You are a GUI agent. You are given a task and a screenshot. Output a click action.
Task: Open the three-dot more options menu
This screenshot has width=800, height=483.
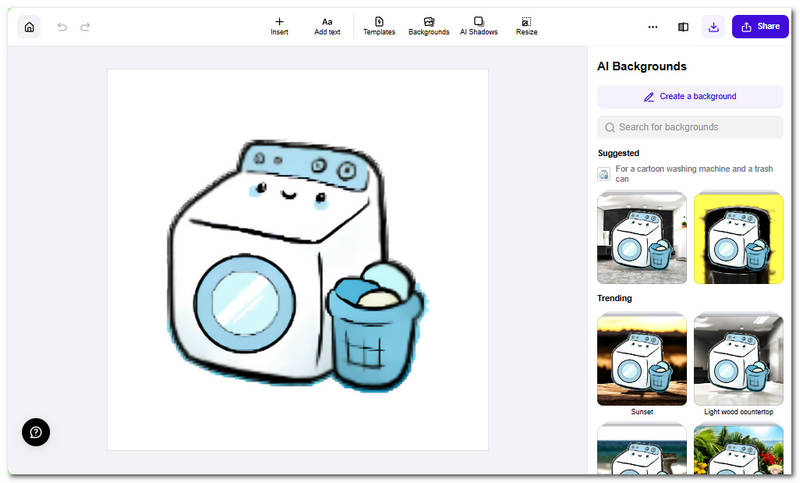tap(653, 27)
